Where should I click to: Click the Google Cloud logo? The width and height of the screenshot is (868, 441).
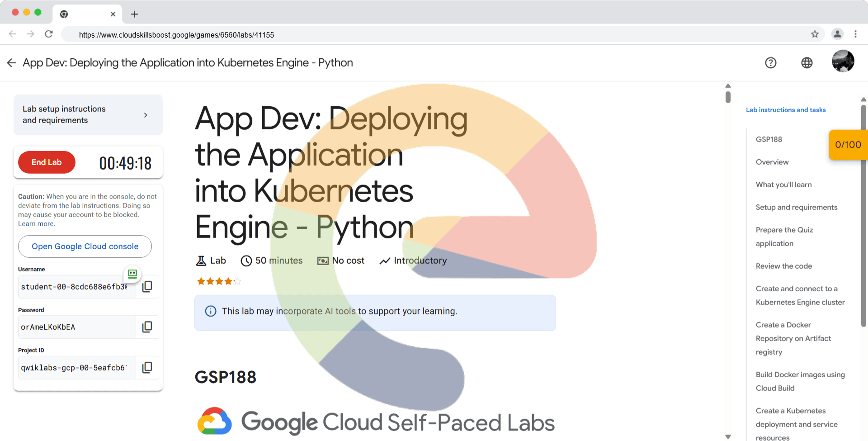(215, 421)
